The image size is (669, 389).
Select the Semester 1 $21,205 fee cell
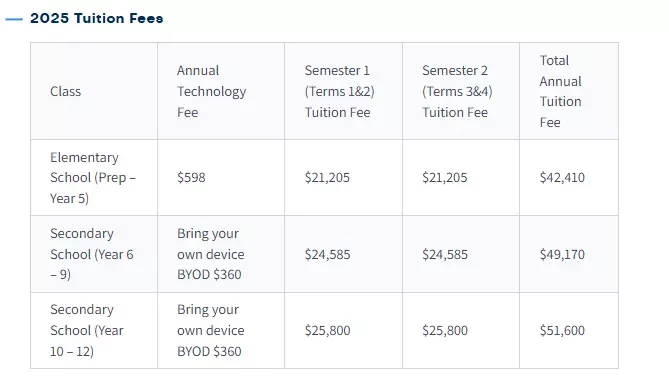343,177
